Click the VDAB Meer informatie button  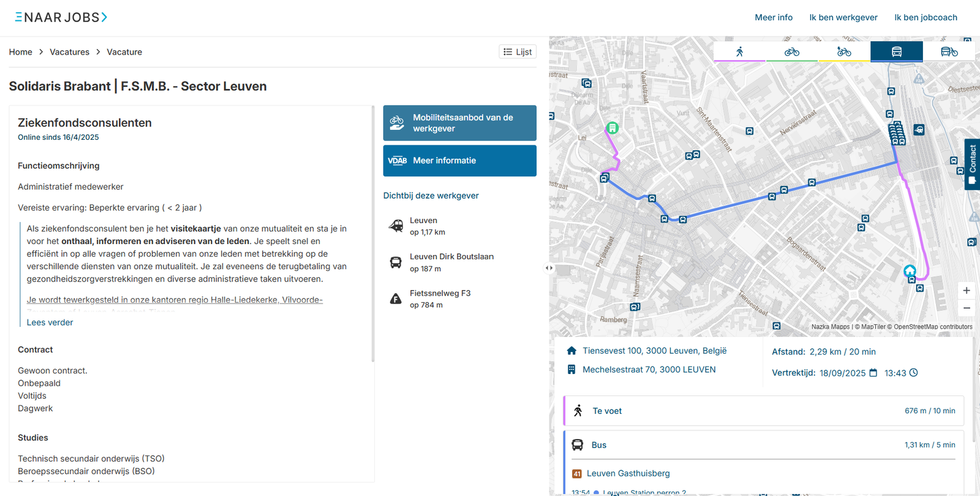459,161
